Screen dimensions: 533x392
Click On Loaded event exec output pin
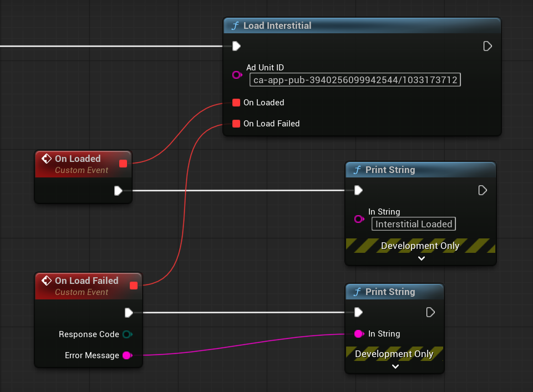pos(118,191)
